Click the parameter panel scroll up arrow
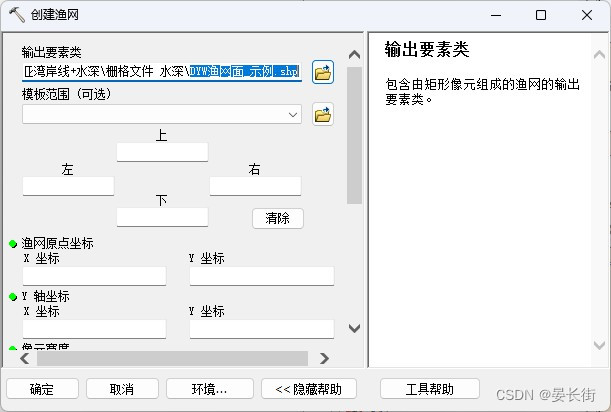The width and height of the screenshot is (611, 412). coord(354,55)
